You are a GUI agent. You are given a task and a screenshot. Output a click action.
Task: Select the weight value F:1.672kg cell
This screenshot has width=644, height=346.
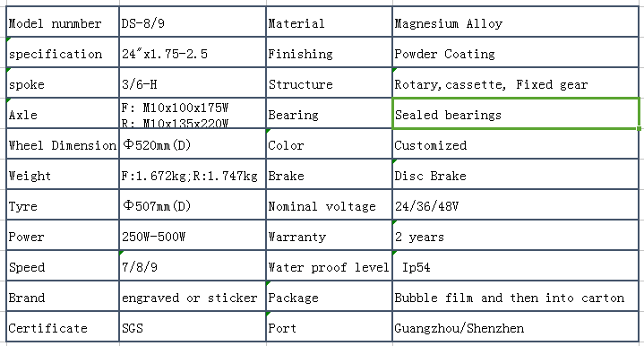pyautogui.click(x=193, y=174)
